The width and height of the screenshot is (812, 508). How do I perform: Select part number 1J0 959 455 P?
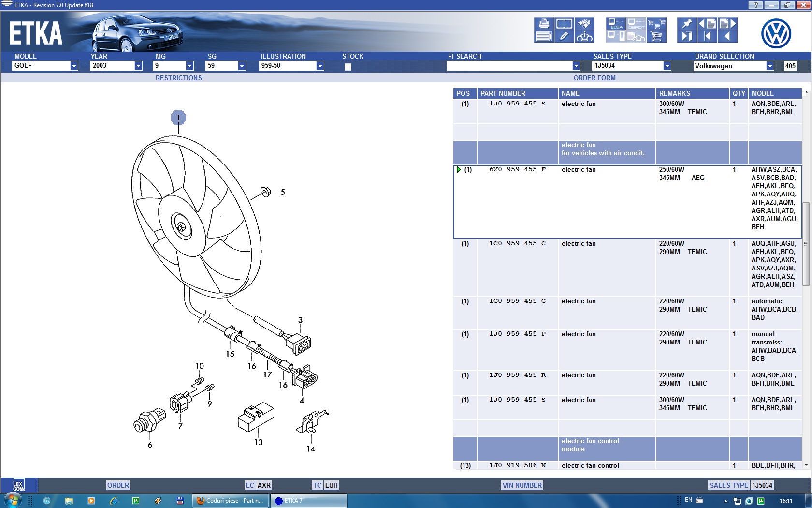pos(517,334)
